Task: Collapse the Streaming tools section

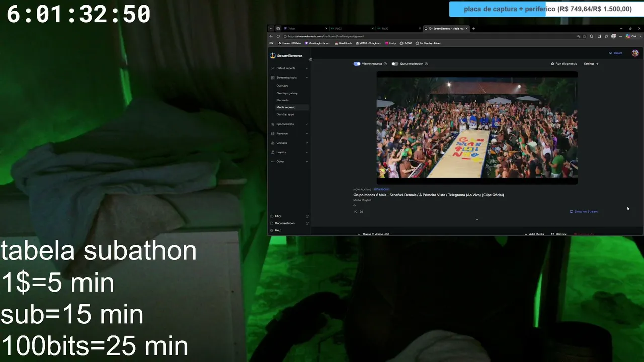Action: 289,78
